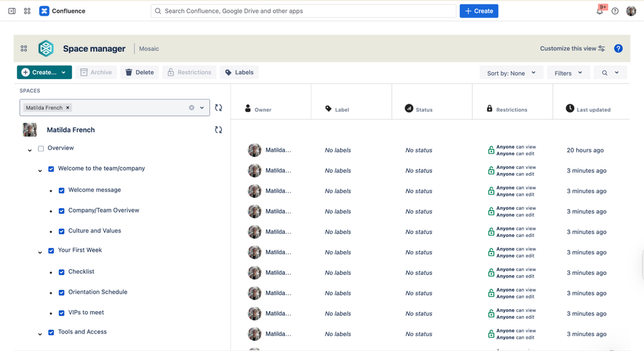
Task: Click Customize this view
Action: tap(572, 48)
